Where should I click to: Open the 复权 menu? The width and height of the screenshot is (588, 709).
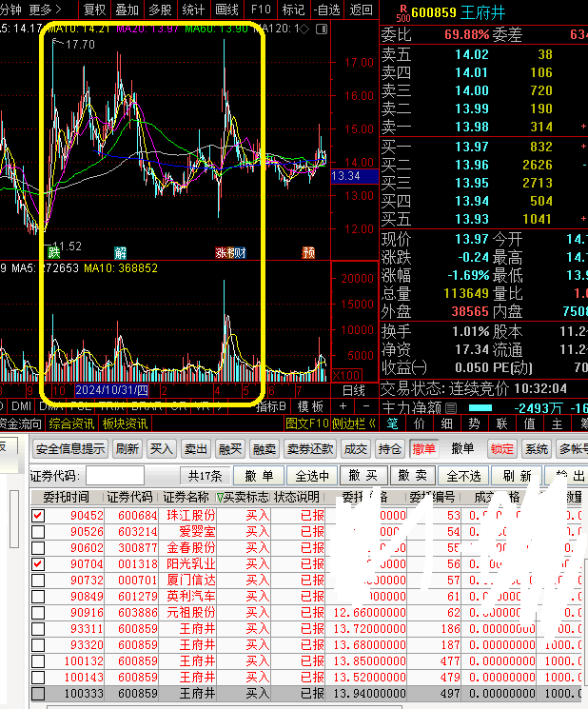94,10
